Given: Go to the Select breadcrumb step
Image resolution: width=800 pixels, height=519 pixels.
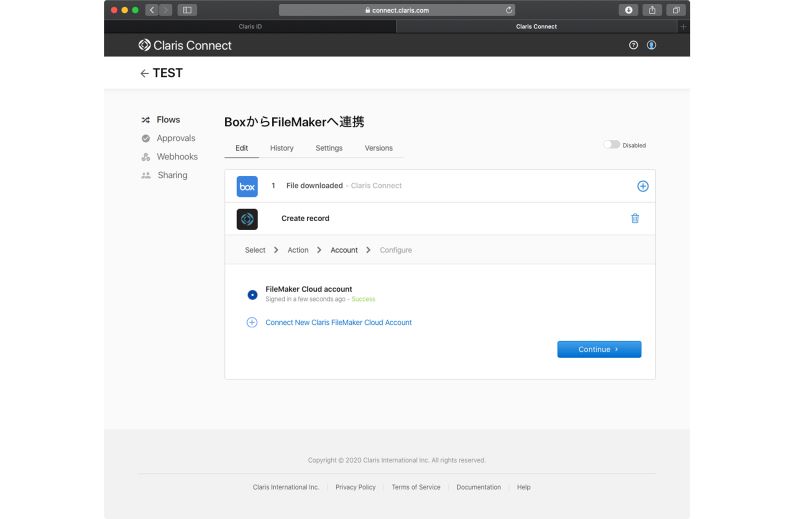Looking at the screenshot, I should [x=255, y=250].
